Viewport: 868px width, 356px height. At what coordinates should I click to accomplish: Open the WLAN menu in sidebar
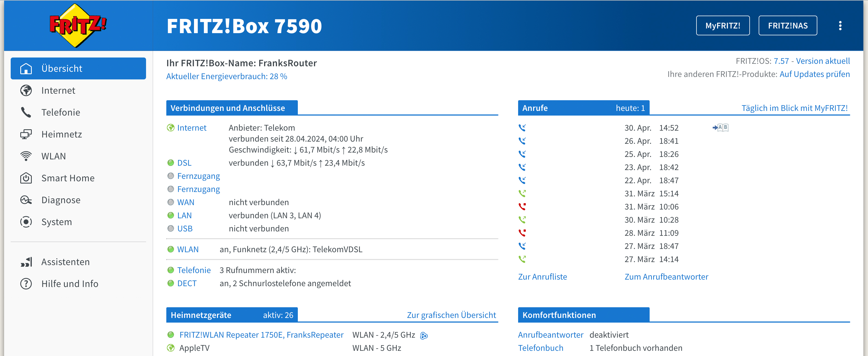click(x=78, y=156)
